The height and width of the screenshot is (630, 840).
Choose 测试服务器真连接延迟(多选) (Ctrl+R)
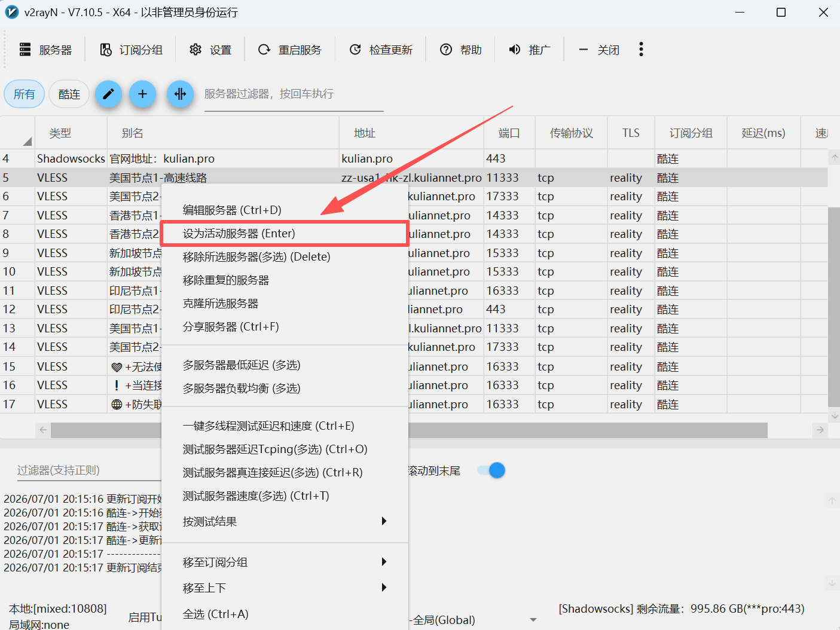(x=285, y=472)
